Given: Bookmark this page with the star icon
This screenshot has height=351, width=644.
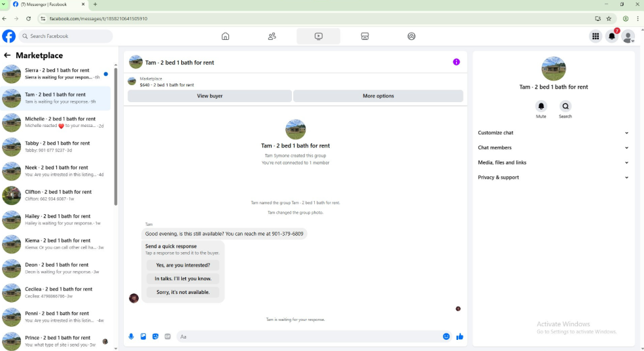Looking at the screenshot, I should pyautogui.click(x=609, y=18).
